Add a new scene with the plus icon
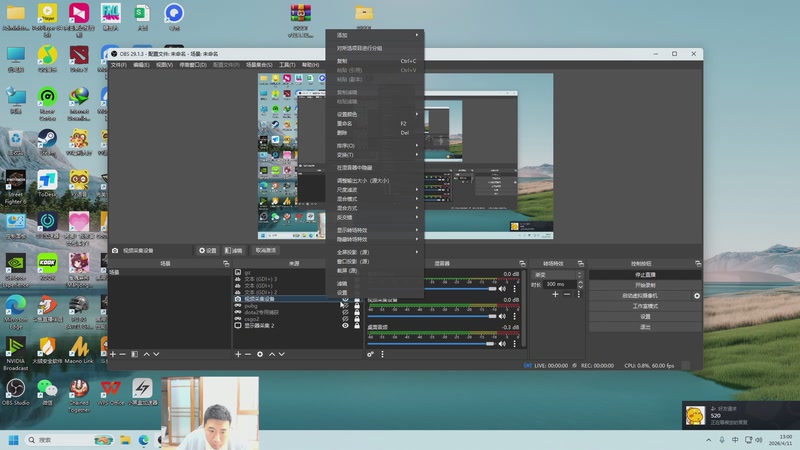 point(113,354)
